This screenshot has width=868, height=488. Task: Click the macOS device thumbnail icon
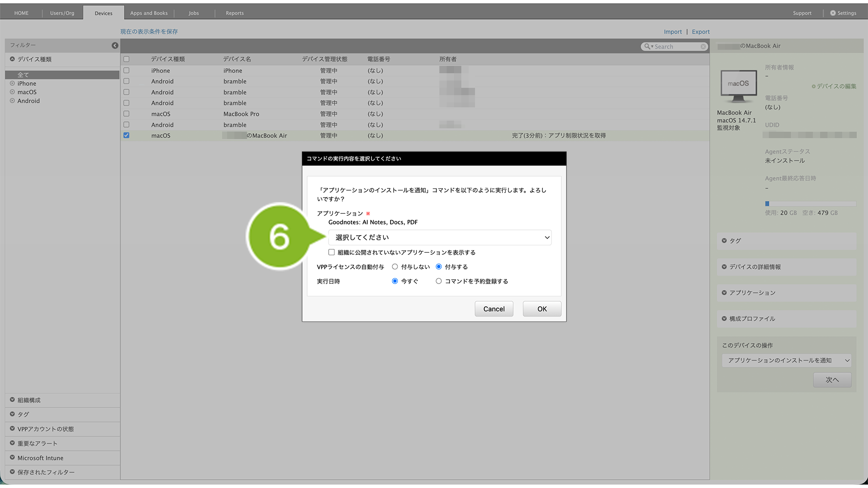click(738, 85)
